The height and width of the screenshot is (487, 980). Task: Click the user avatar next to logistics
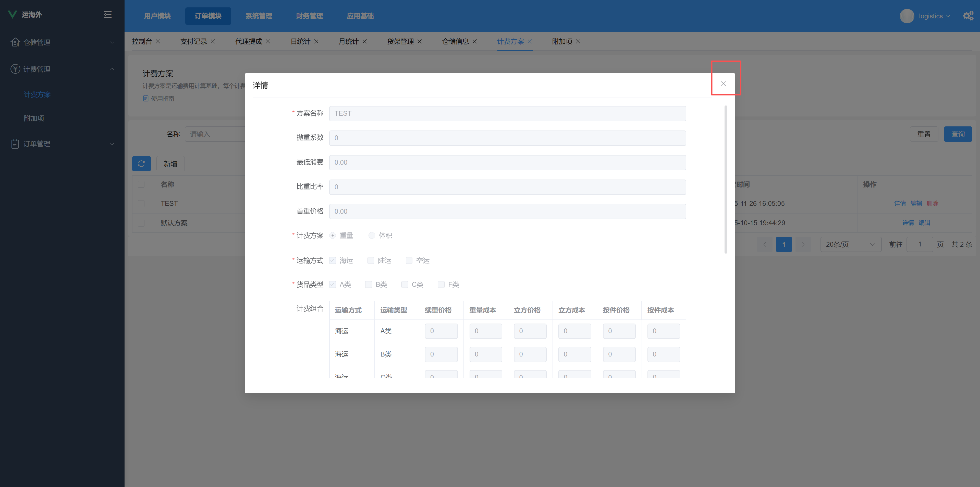[906, 16]
